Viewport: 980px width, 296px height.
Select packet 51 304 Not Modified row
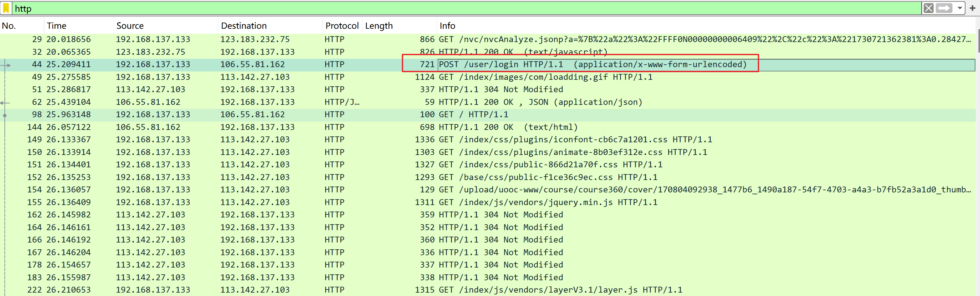pos(487,89)
